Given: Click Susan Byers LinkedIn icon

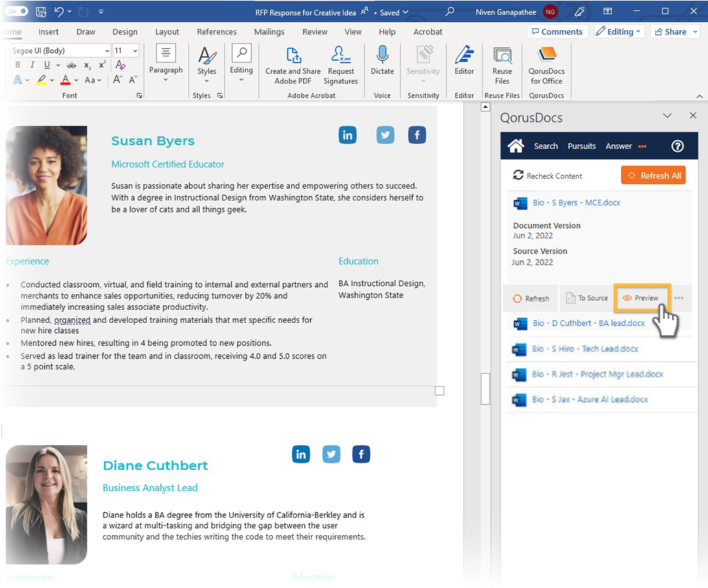Looking at the screenshot, I should 347,135.
